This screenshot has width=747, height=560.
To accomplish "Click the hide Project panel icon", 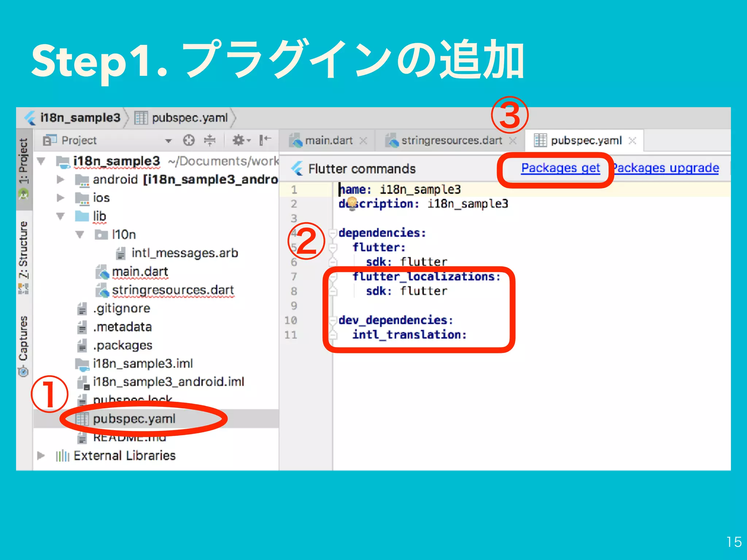I will [x=265, y=140].
